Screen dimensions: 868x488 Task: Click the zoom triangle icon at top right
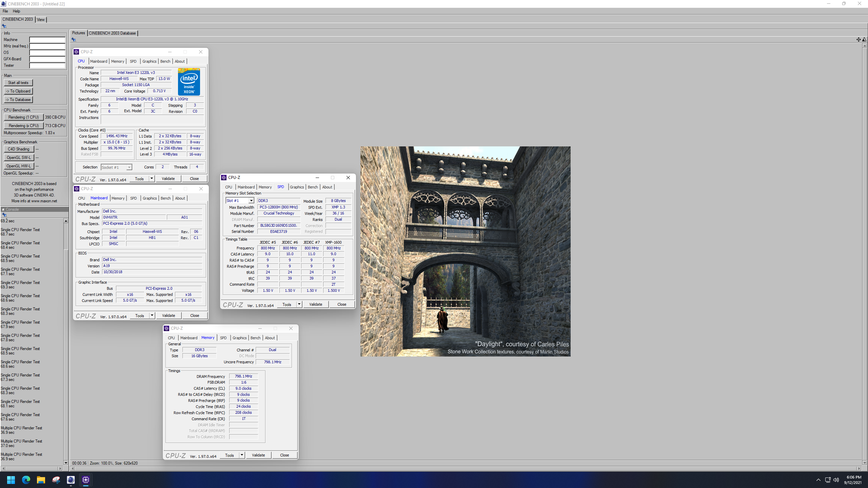point(864,40)
